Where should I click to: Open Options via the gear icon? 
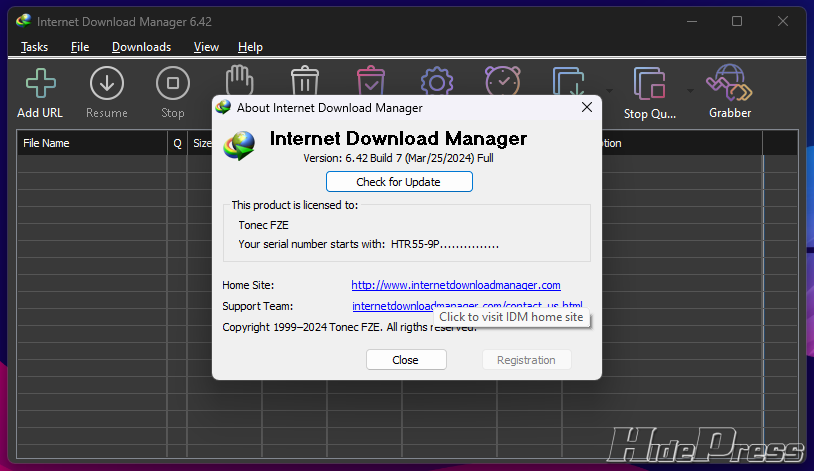436,80
